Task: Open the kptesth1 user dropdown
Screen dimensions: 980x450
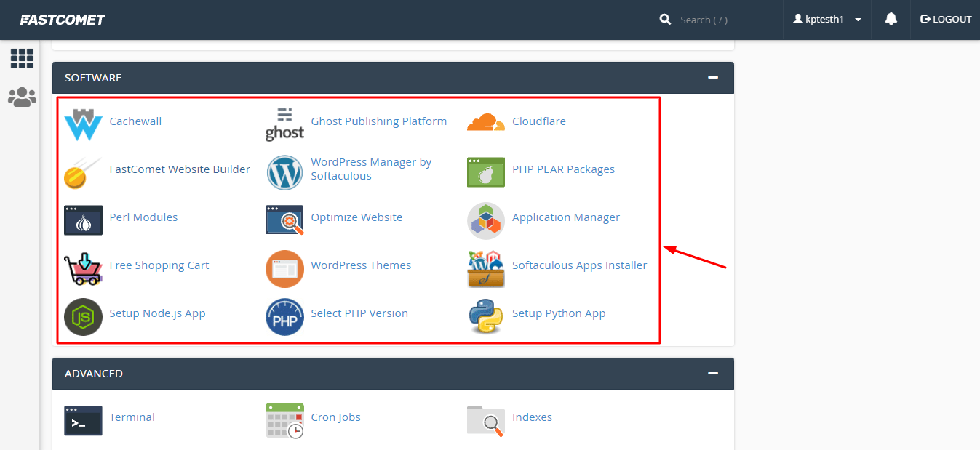Action: point(827,20)
